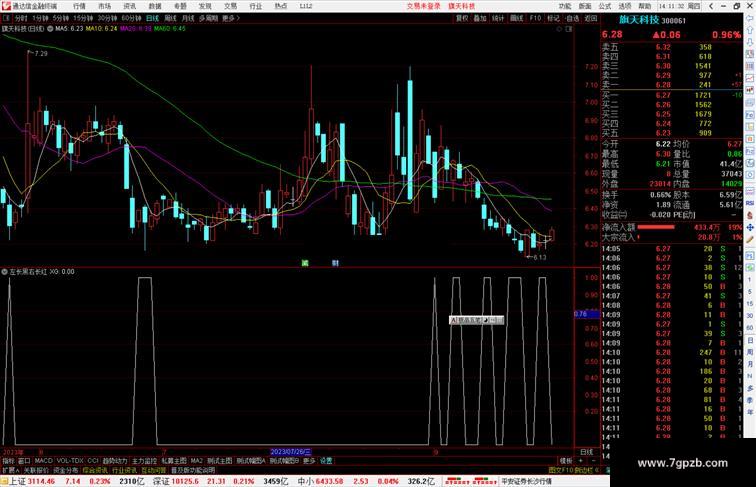Open the 资讯 menu
Image resolution: width=756 pixels, height=487 pixels.
coord(129,6)
